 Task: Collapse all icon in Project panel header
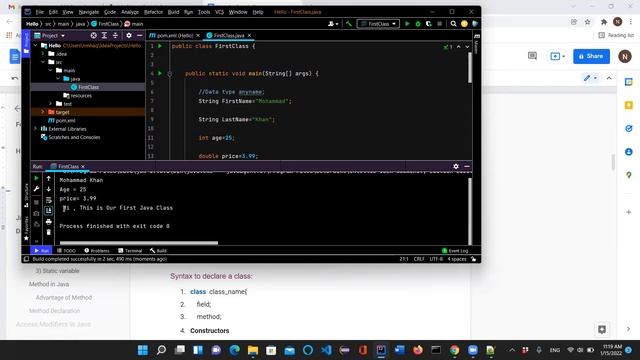116,36
